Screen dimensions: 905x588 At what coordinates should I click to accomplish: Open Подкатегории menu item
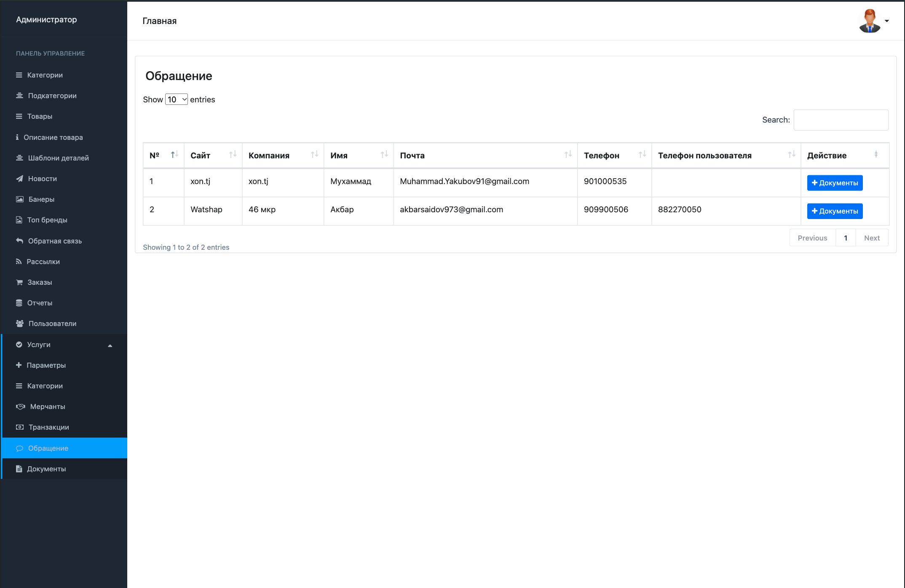click(x=64, y=96)
